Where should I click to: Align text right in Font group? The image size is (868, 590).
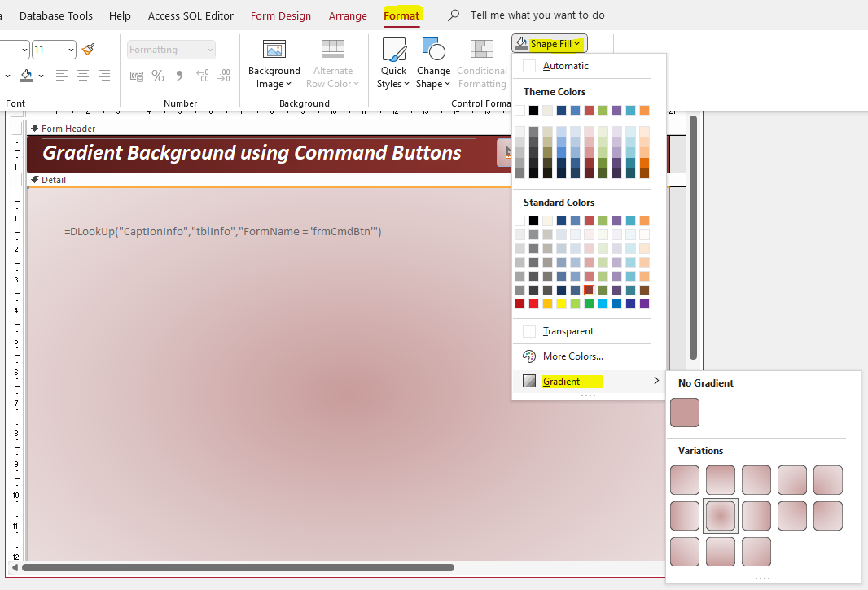[x=104, y=76]
